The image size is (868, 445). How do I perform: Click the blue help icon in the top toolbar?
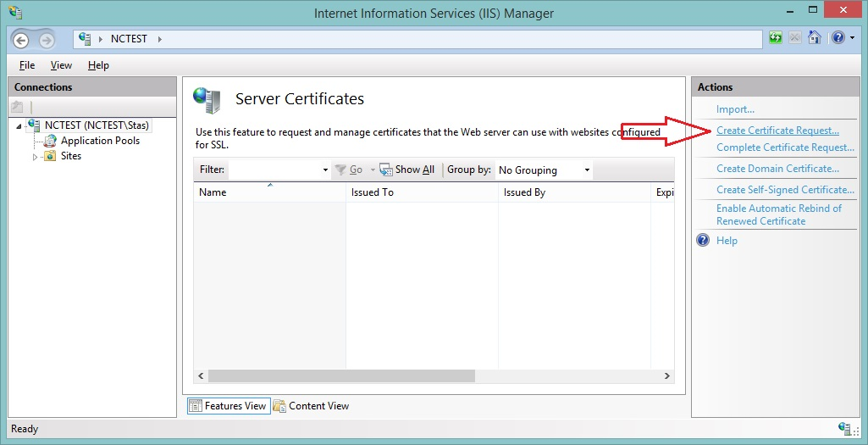coord(837,38)
